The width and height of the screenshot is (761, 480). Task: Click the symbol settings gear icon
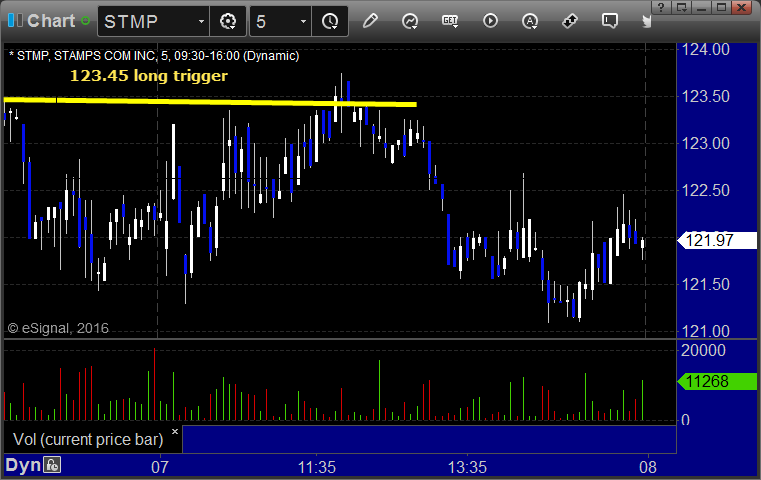pyautogui.click(x=228, y=21)
